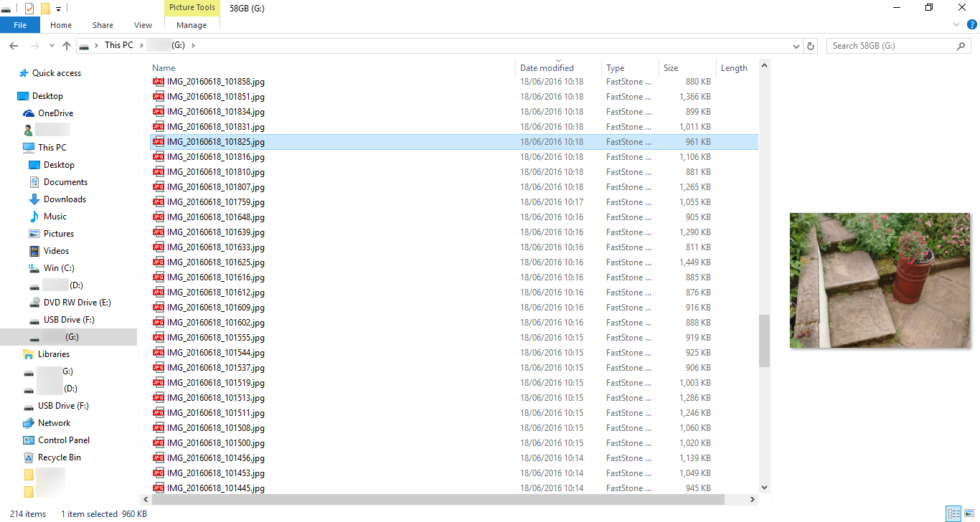Click the OneDrive cloud icon
Image resolution: width=980 pixels, height=522 pixels.
point(29,113)
